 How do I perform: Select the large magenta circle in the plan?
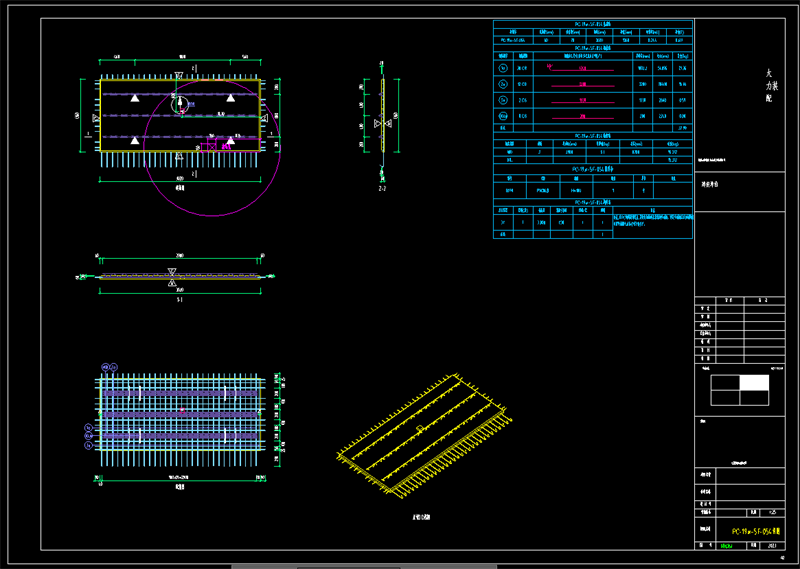click(212, 148)
